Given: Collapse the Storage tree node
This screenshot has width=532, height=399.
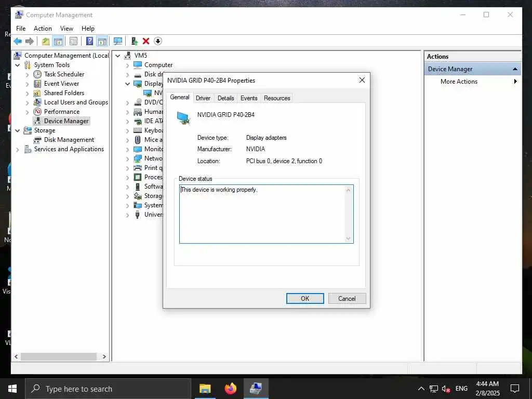Looking at the screenshot, I should (x=17, y=130).
